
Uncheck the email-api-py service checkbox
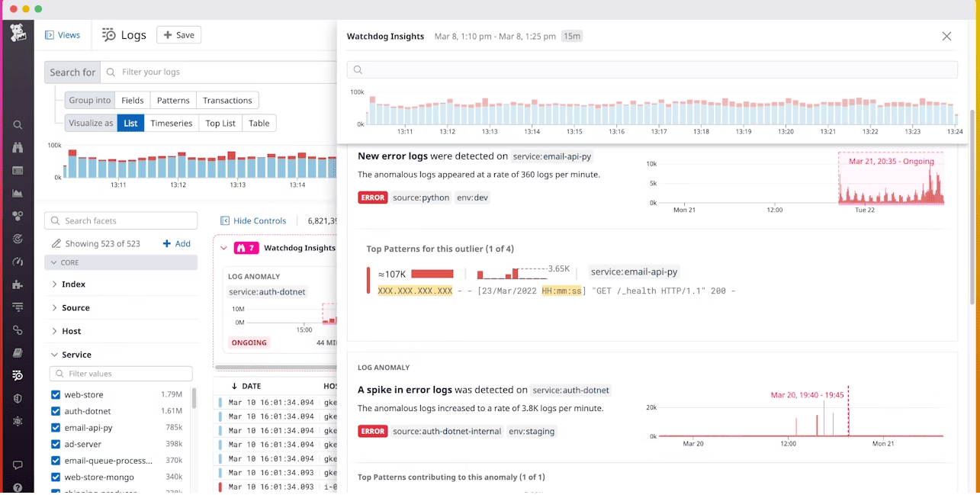pyautogui.click(x=56, y=428)
